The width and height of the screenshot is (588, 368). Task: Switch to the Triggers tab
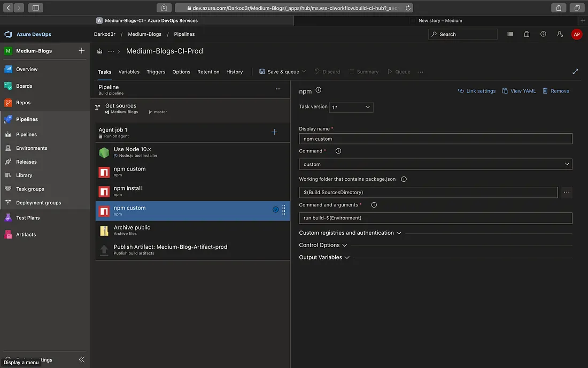tap(156, 72)
